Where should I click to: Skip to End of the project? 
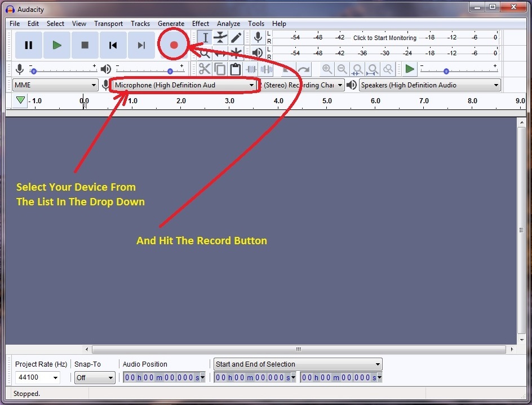click(141, 45)
